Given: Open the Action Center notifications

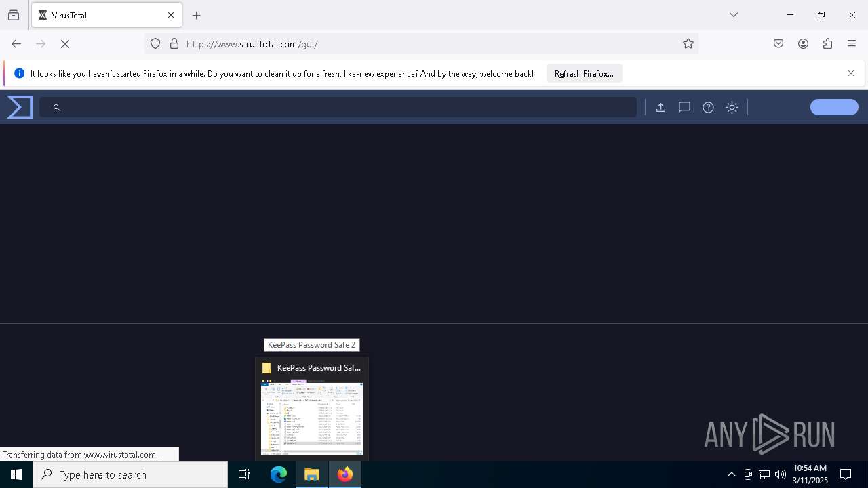Looking at the screenshot, I should tap(846, 474).
